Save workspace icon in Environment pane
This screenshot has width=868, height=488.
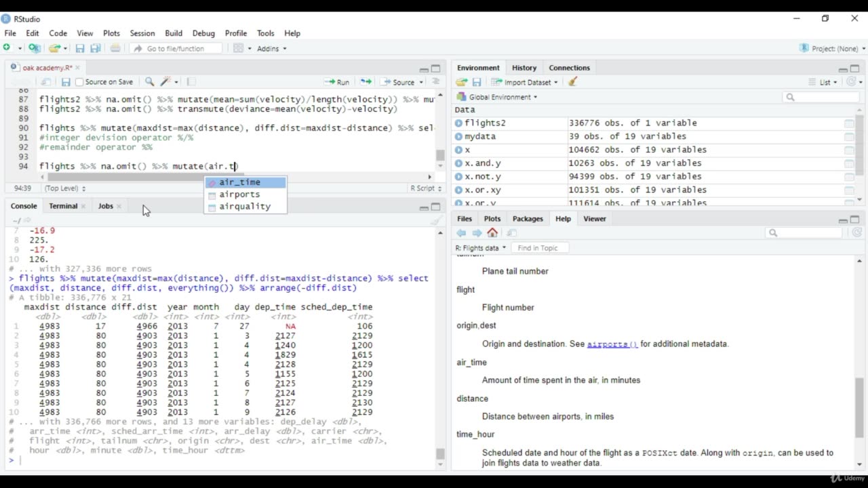point(477,82)
